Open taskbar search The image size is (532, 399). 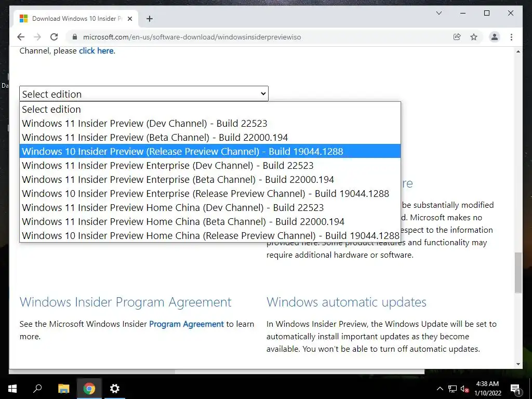pyautogui.click(x=37, y=389)
